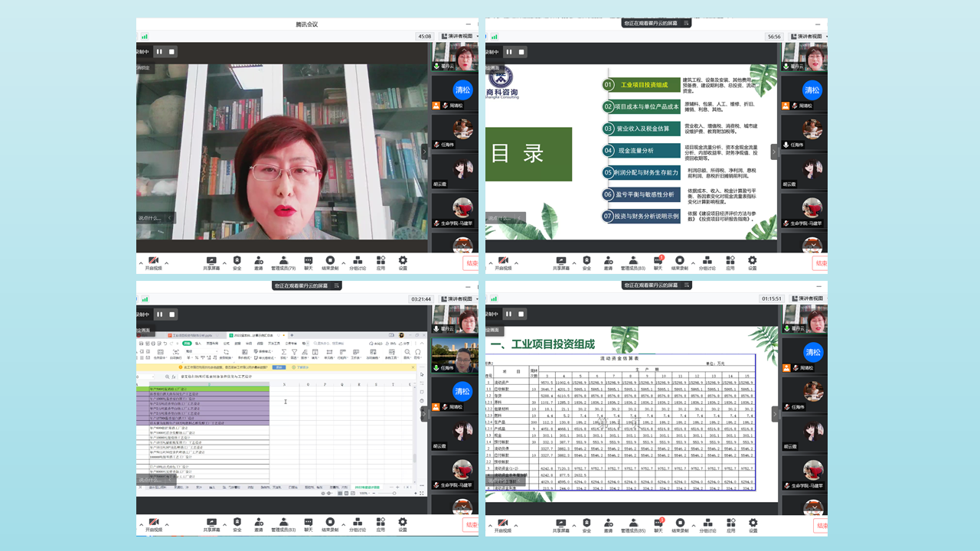Click Share Screen icon in top-left meeting window
The width and height of the screenshot is (980, 551).
pos(211,261)
